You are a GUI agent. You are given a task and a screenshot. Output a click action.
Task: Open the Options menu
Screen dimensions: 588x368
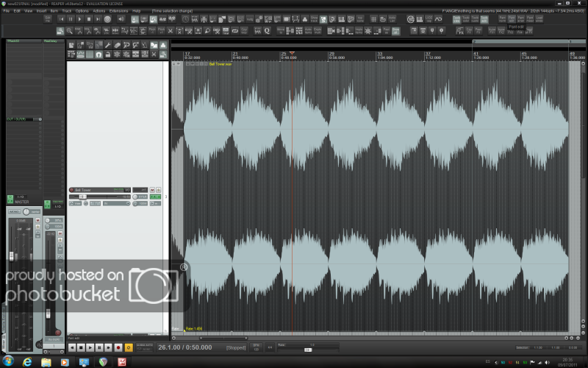[82, 11]
